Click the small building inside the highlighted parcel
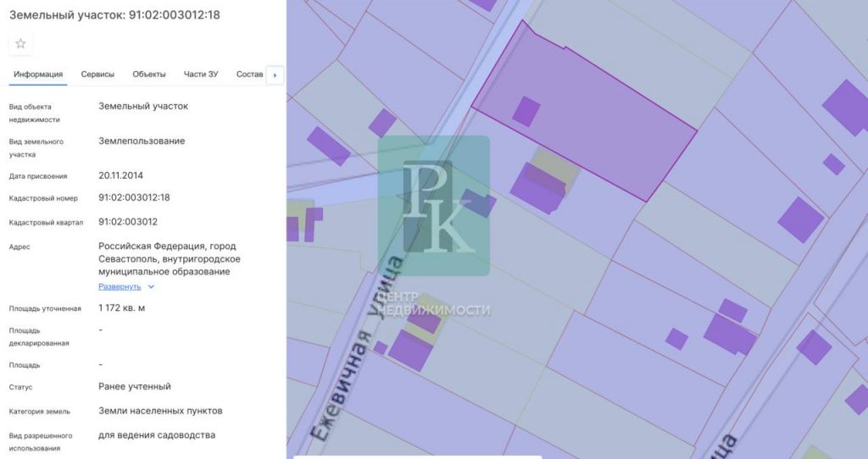868x459 pixels. pos(526,112)
